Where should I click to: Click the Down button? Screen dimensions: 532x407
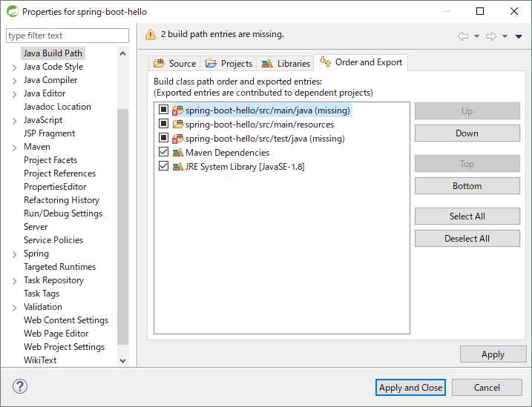tap(467, 133)
